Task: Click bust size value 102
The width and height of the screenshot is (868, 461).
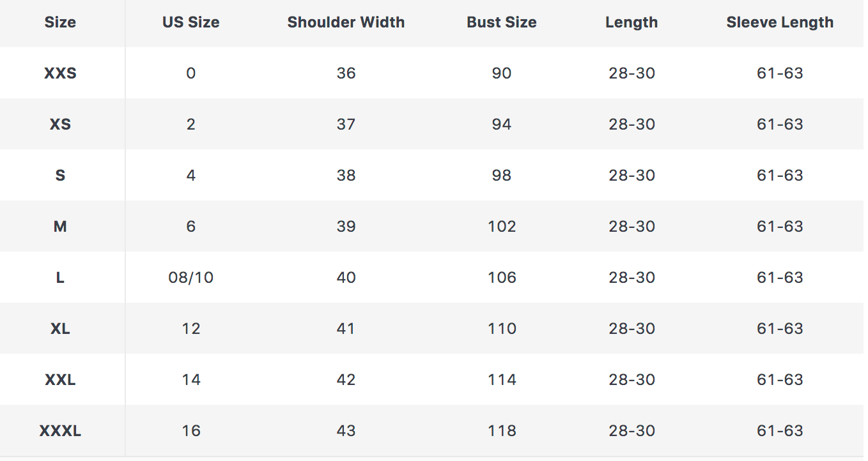Action: [501, 227]
